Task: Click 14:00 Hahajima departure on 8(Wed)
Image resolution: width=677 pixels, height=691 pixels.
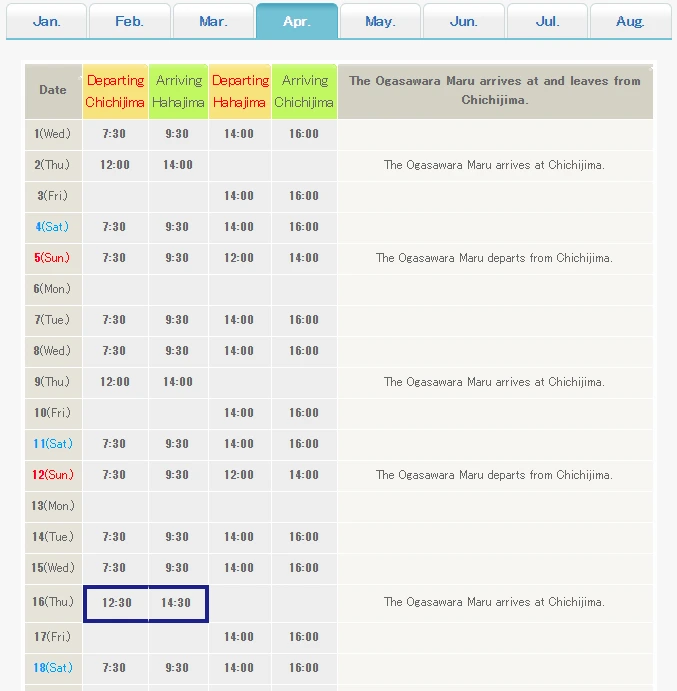Action: (239, 351)
